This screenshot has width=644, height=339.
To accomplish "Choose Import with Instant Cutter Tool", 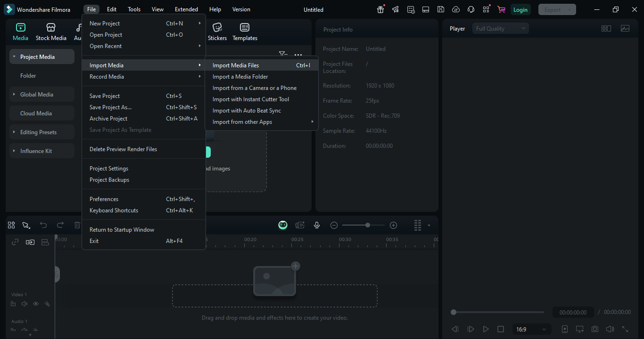I will tap(262, 99).
